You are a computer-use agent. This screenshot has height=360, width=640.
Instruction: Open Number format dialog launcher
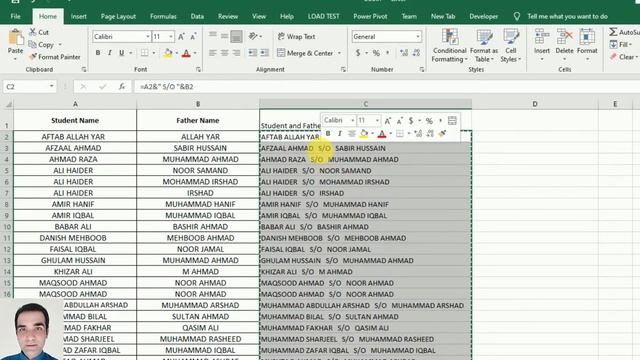pos(422,69)
